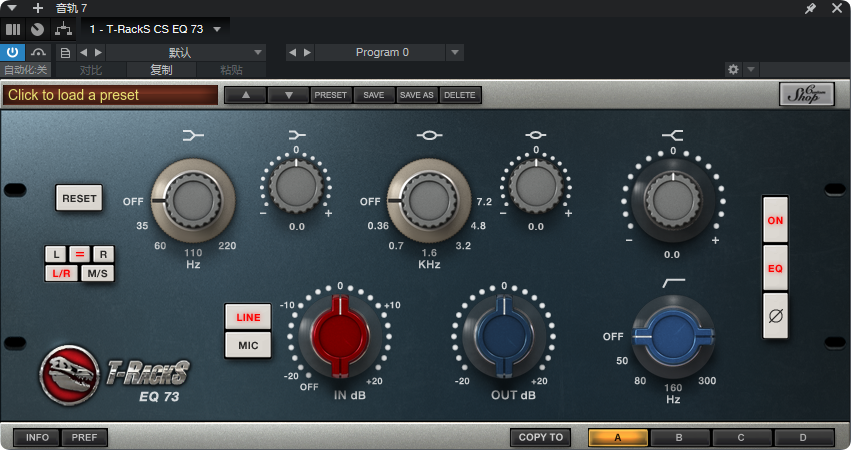Click the high shelf gain knob
The height and width of the screenshot is (450, 851).
coord(673,200)
